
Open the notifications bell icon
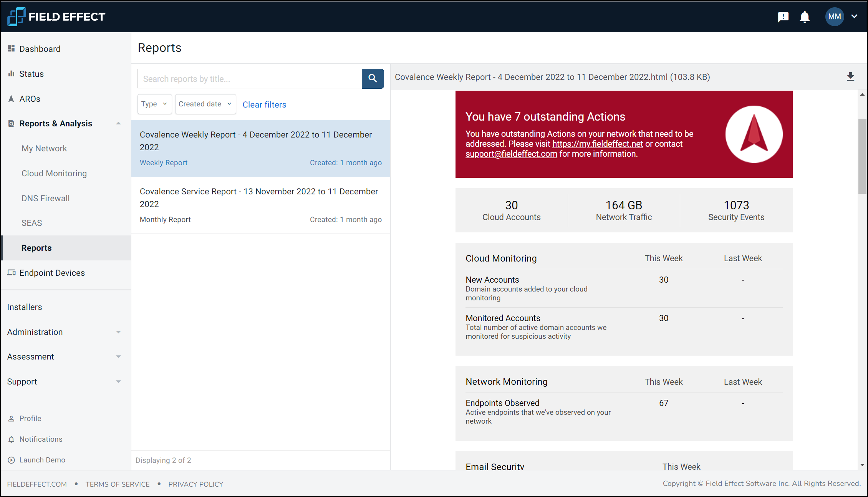click(x=804, y=17)
